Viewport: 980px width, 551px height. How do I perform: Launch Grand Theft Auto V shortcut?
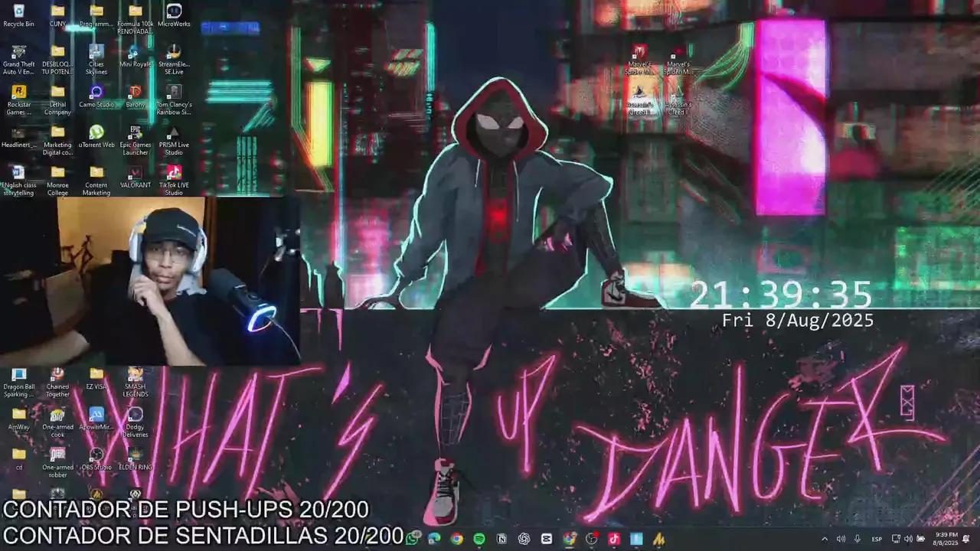click(18, 59)
